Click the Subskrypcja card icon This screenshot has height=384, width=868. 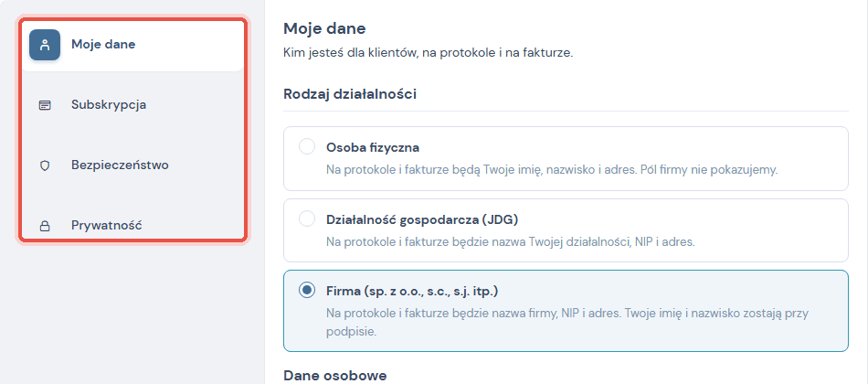click(45, 105)
